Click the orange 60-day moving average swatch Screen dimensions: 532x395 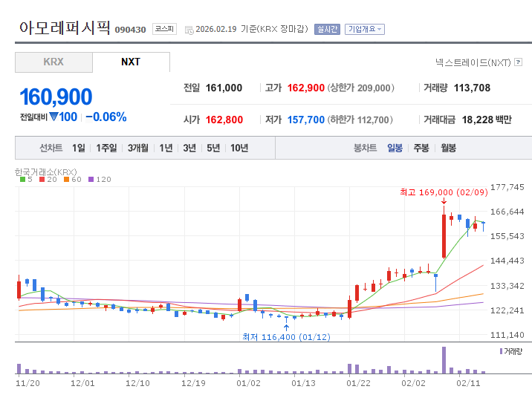click(67, 180)
